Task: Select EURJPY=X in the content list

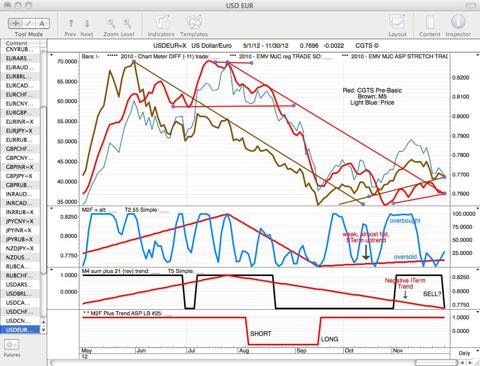Action: (x=20, y=131)
